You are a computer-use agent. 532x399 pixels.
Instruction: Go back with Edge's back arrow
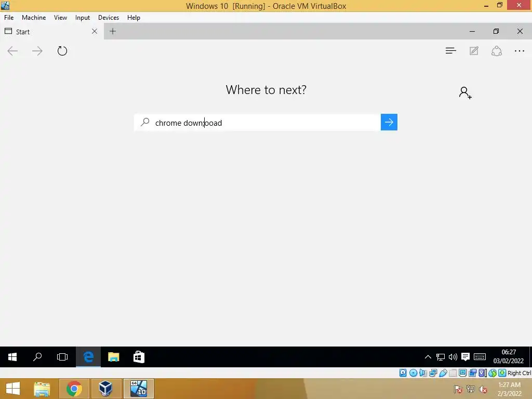click(12, 51)
